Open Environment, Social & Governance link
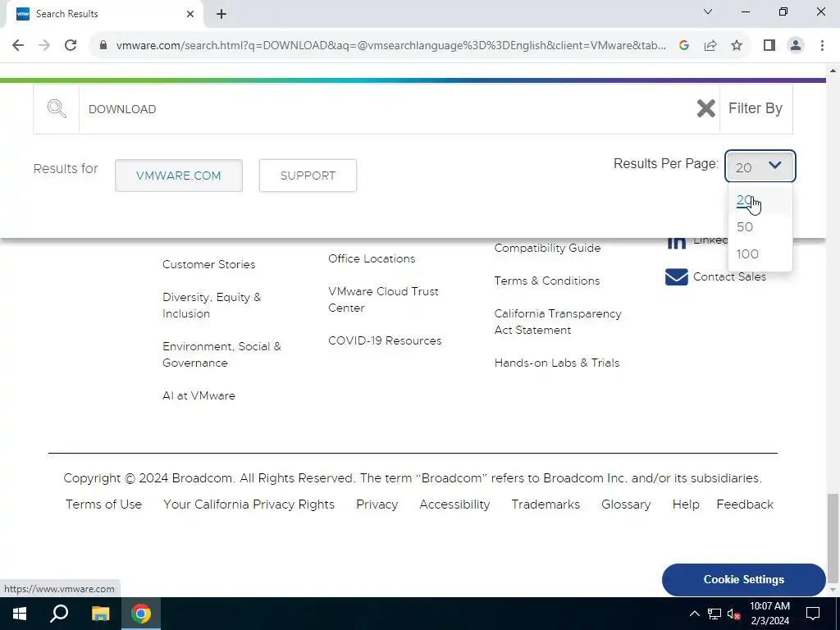The image size is (840, 630). click(221, 354)
